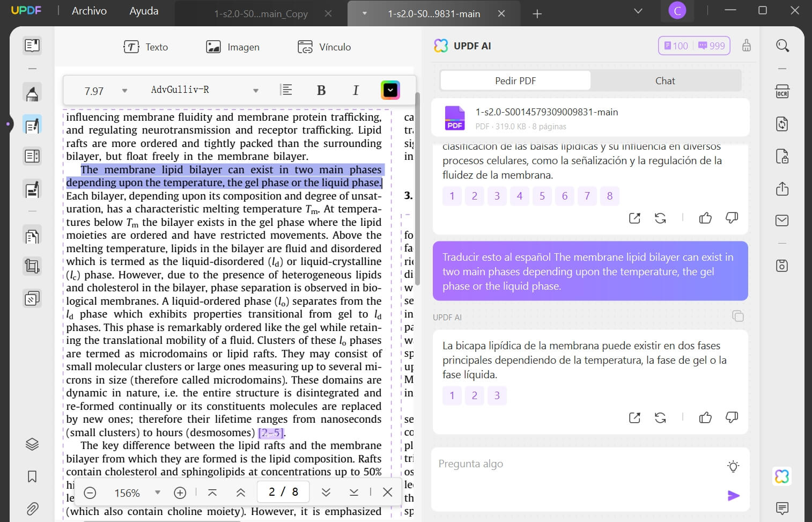Viewport: 812px width, 522px height.
Task: Expand the font size 7.97 dropdown
Action: tap(124, 91)
